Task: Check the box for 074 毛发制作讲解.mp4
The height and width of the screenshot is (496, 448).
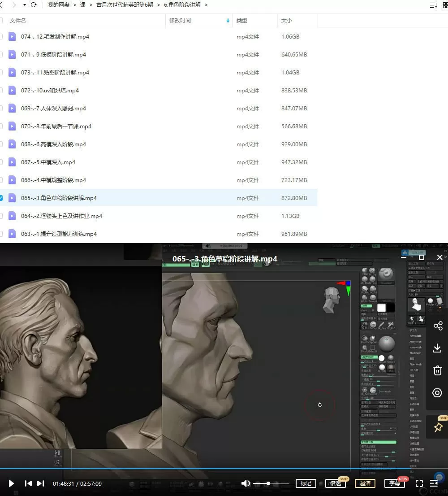Action: click(1, 36)
